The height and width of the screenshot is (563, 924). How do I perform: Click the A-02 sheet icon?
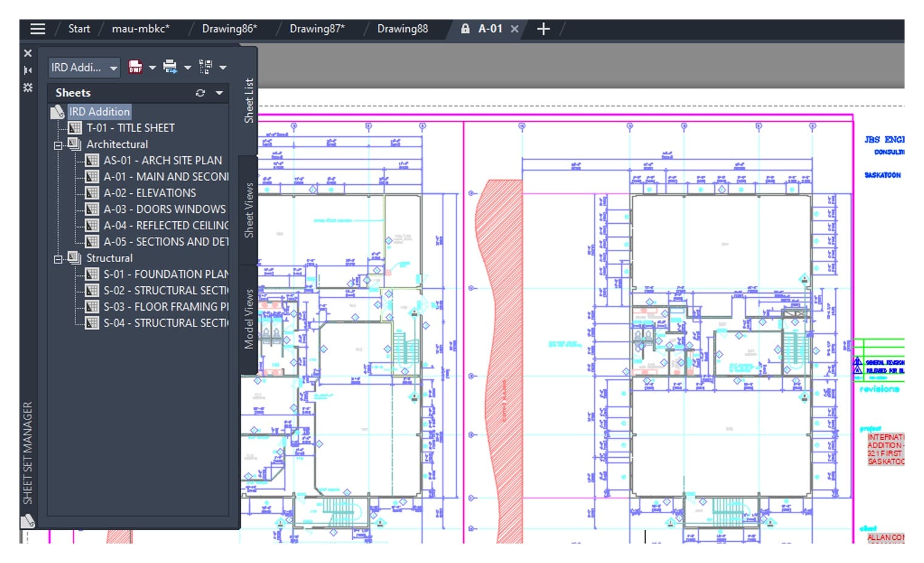(92, 193)
